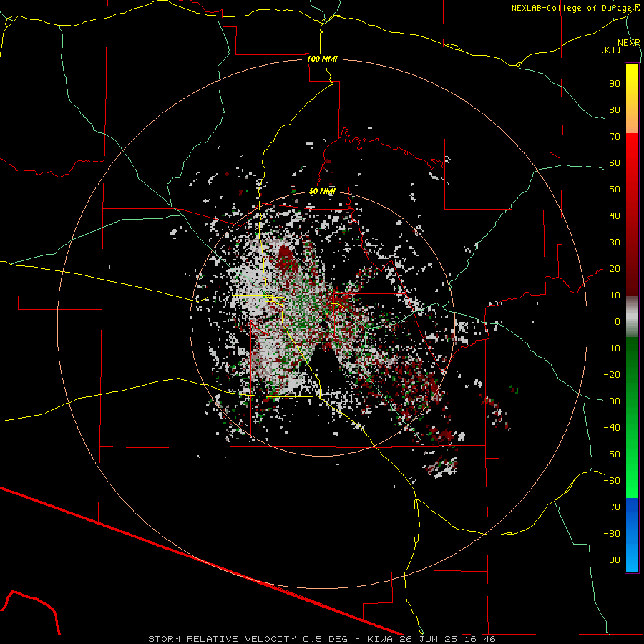The height and width of the screenshot is (644, 644).
Task: Select the -60 value on velocity scale
Action: click(612, 481)
